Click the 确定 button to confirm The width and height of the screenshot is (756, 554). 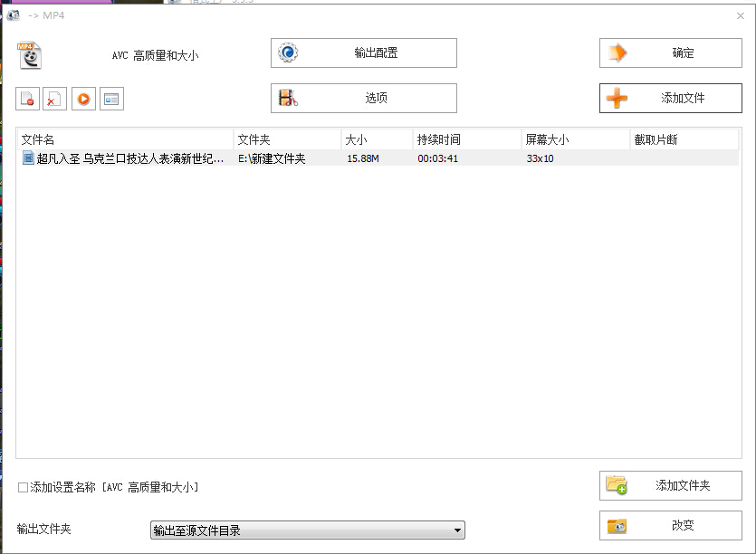click(670, 53)
